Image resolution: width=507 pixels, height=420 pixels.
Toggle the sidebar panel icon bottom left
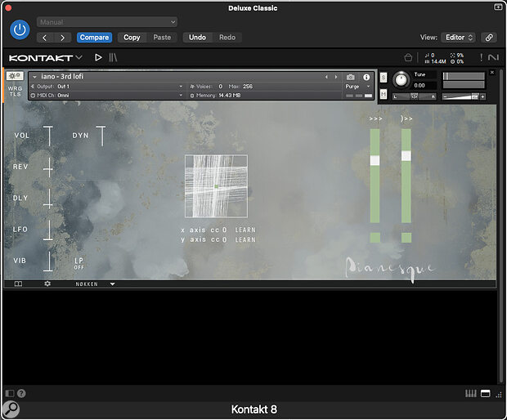pyautogui.click(x=10, y=393)
